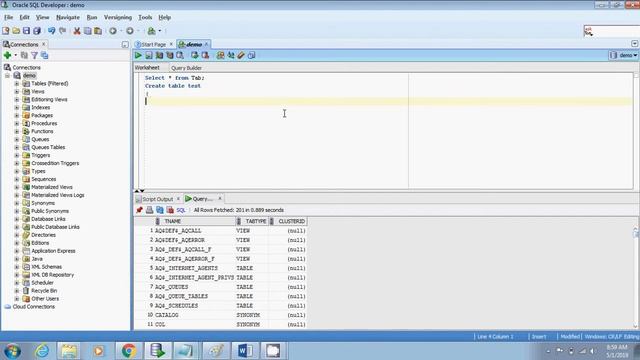This screenshot has width=640, height=360.
Task: Expand the Triggers tree node
Action: (x=17, y=156)
